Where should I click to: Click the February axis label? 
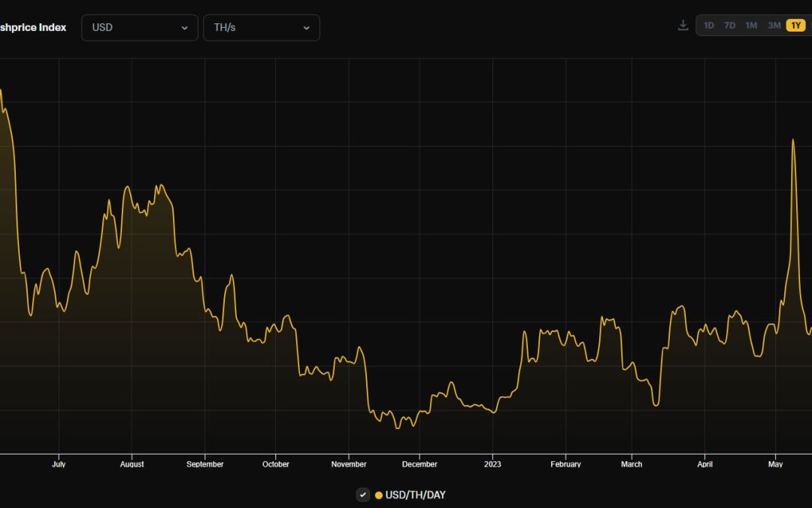pyautogui.click(x=565, y=464)
